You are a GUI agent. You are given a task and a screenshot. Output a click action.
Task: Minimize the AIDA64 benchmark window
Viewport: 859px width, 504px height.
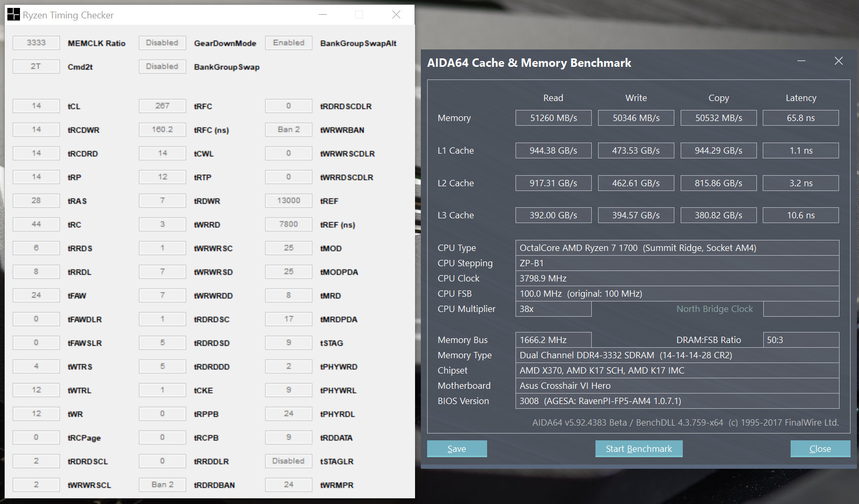click(801, 61)
